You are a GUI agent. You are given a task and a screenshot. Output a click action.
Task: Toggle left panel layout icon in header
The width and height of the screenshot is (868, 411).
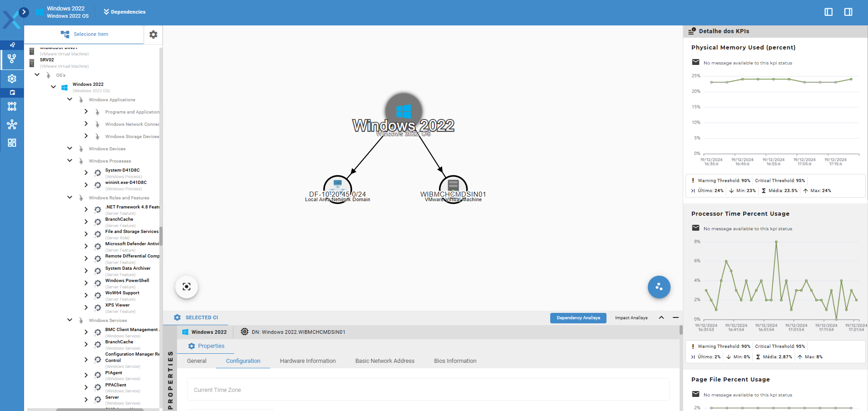click(829, 12)
